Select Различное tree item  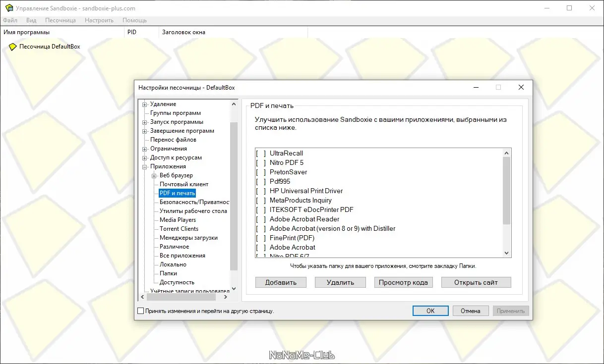[174, 247]
